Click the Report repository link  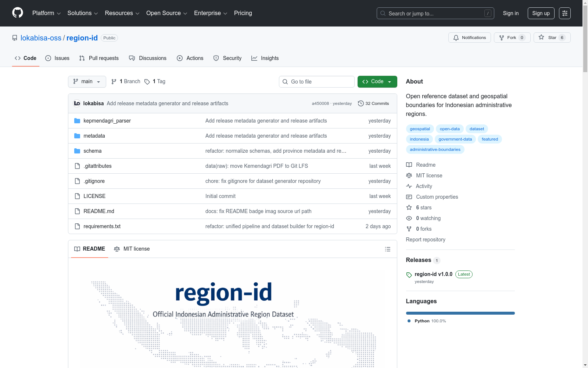(x=426, y=240)
